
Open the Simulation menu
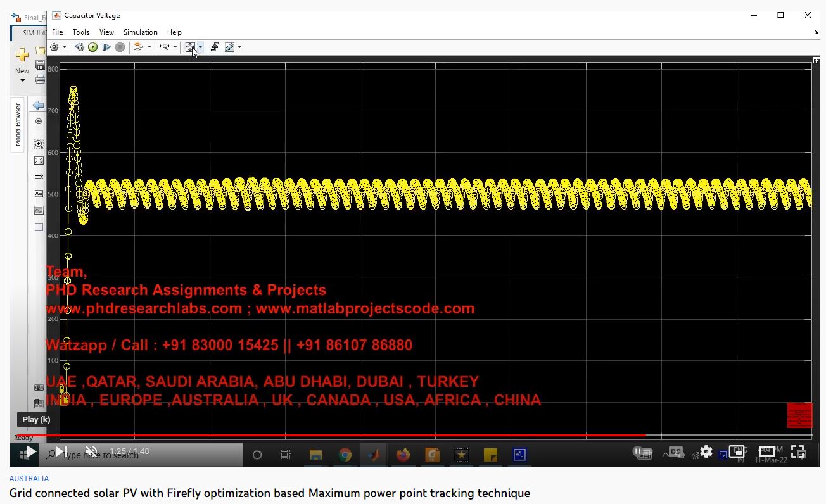[x=141, y=32]
